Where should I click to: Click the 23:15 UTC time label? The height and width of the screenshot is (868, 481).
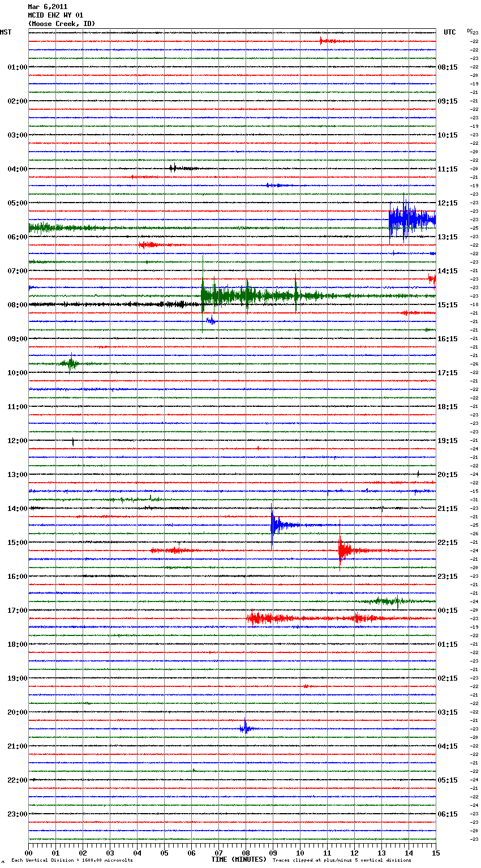[448, 577]
